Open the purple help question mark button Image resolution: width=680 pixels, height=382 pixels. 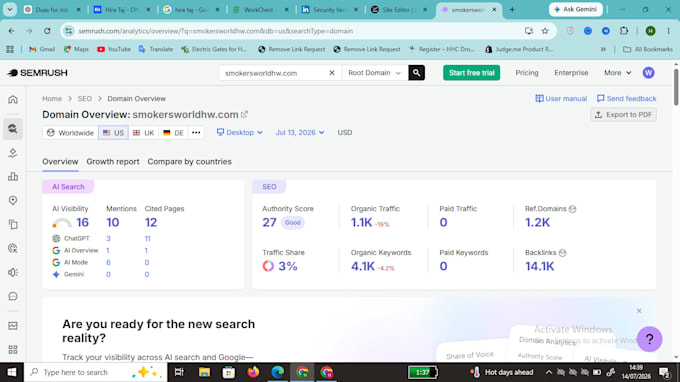pos(649,339)
